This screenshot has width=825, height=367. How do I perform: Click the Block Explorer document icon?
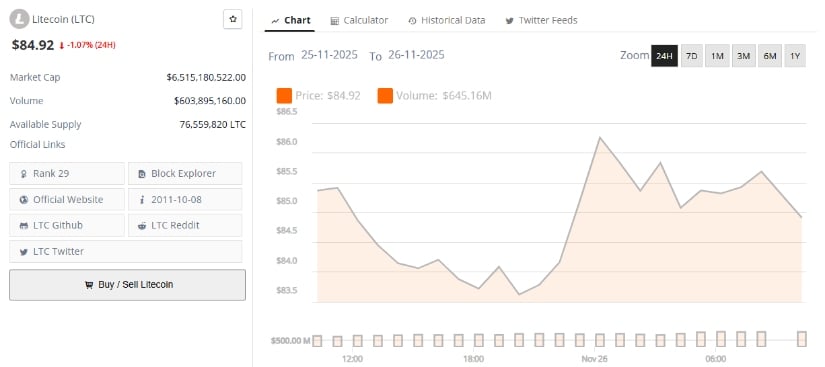pos(142,174)
